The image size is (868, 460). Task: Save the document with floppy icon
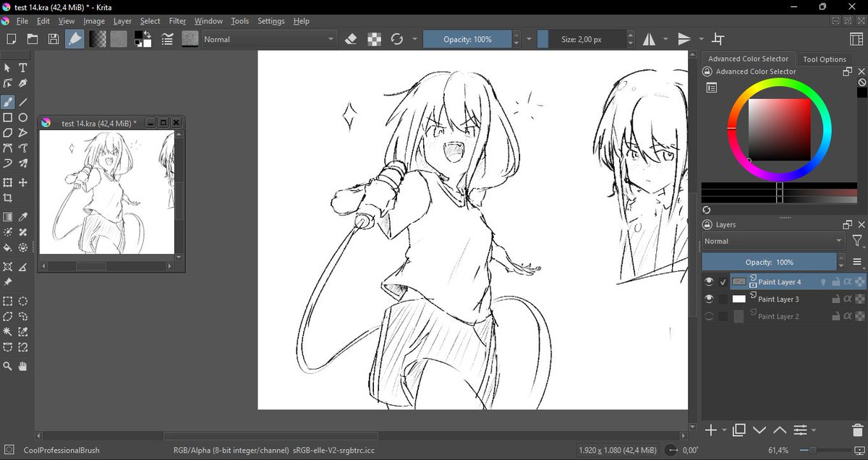(54, 39)
